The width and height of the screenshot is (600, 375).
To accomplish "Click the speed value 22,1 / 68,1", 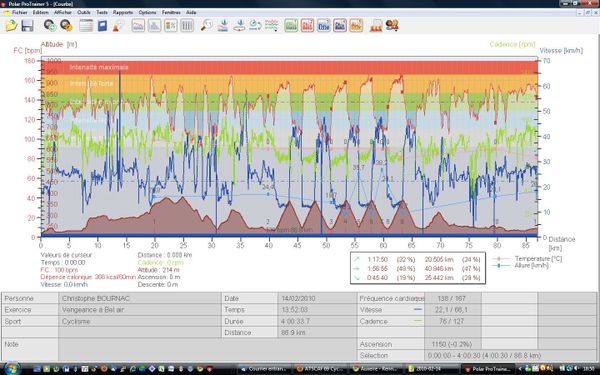I will click(452, 310).
